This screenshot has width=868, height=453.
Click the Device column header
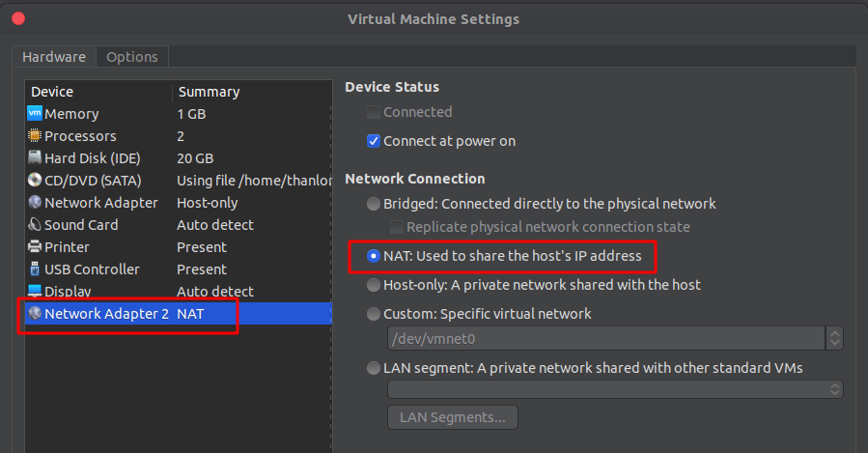[x=52, y=92]
